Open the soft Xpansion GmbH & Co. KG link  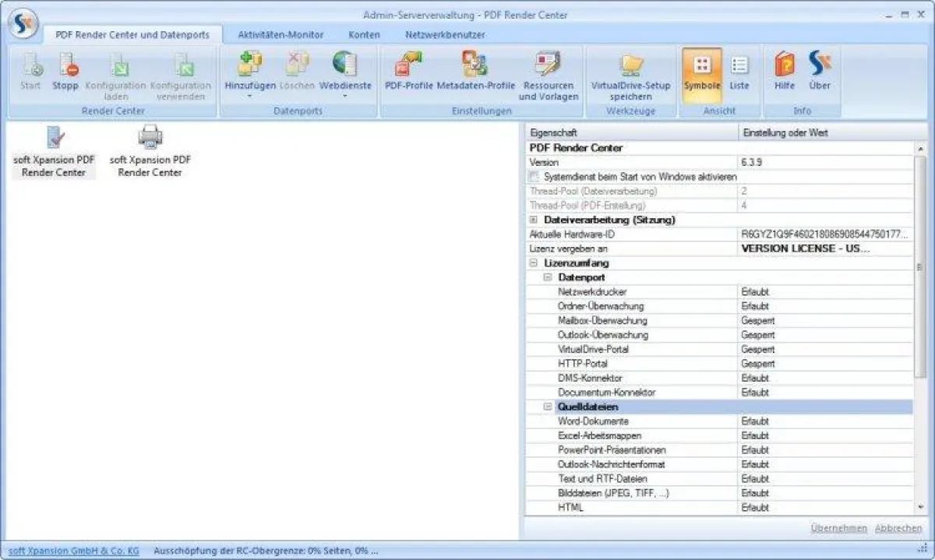point(74,550)
